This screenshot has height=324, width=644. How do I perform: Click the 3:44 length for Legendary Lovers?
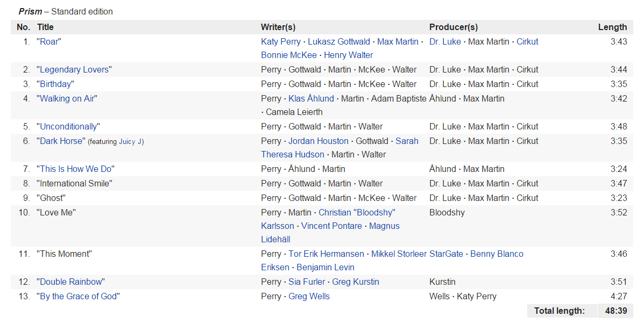point(619,70)
